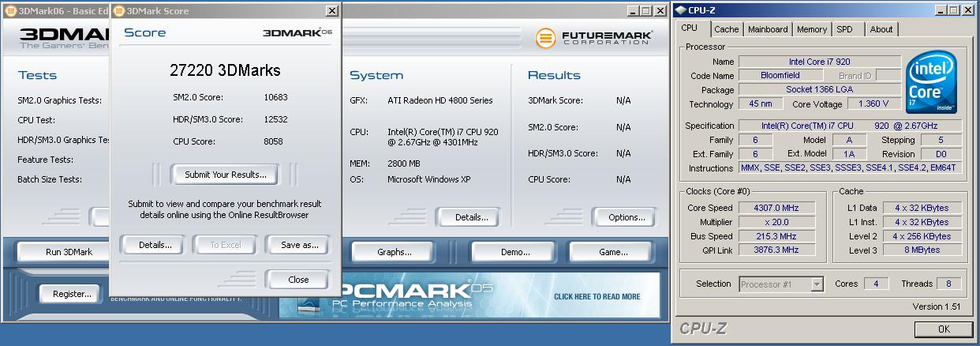Screen dimensions: 980x346
Task: Minimize the CPU-Z window
Action: click(x=941, y=10)
